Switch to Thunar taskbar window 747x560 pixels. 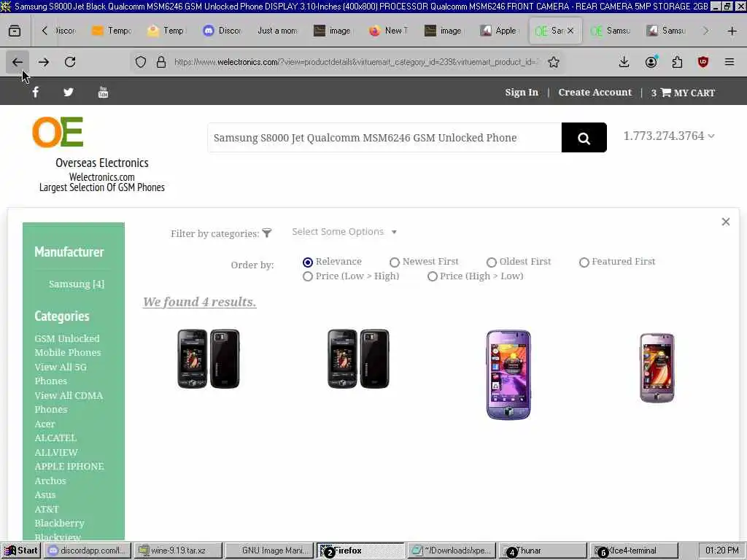[x=542, y=551]
